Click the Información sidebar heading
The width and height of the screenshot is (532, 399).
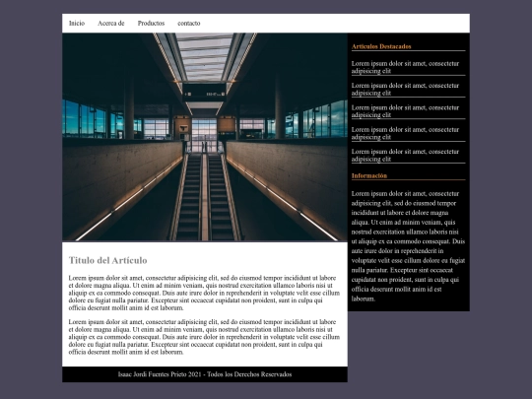369,175
